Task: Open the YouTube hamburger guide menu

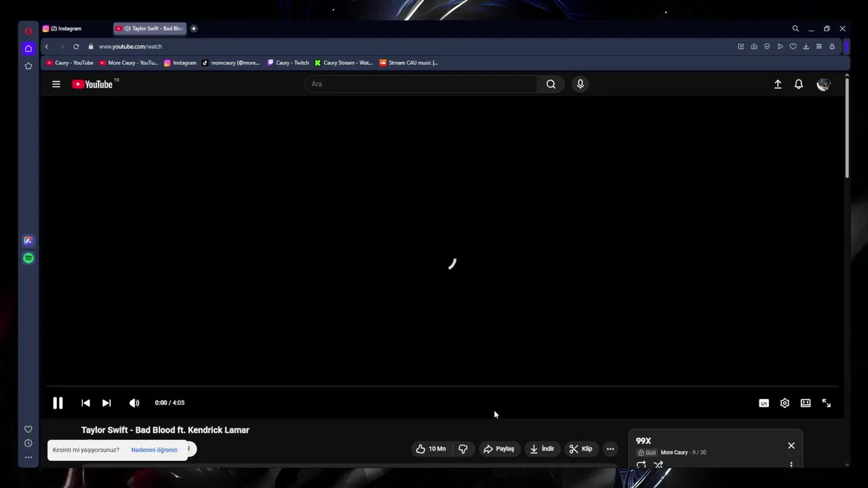Action: 56,84
